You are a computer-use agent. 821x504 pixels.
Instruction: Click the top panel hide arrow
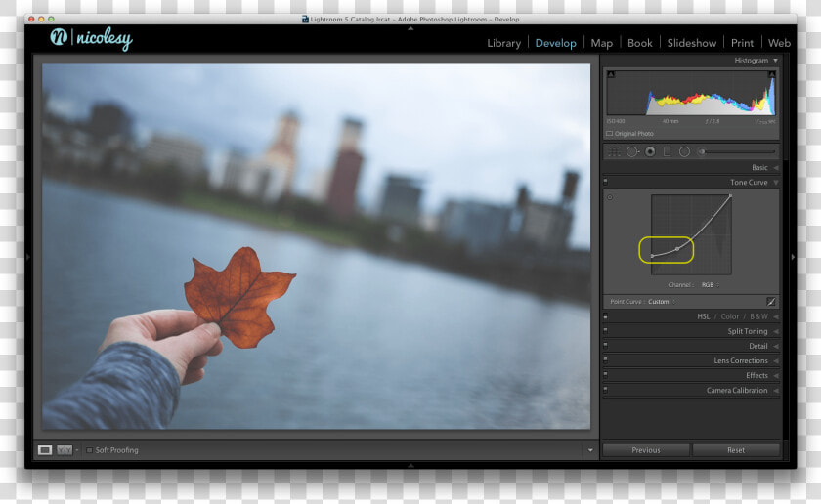[x=410, y=28]
